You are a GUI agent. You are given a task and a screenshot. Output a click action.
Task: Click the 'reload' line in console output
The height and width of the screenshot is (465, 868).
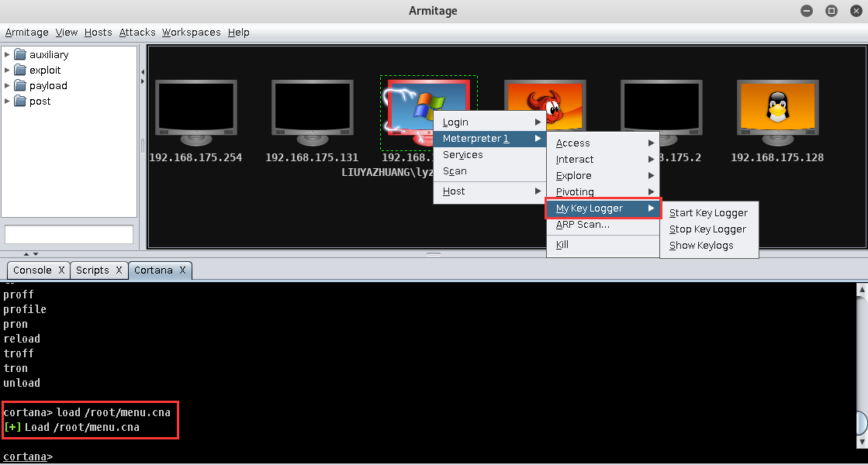(x=22, y=339)
